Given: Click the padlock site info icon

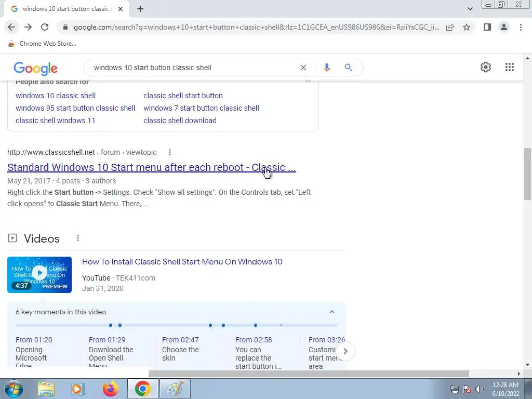Looking at the screenshot, I should 65,27.
